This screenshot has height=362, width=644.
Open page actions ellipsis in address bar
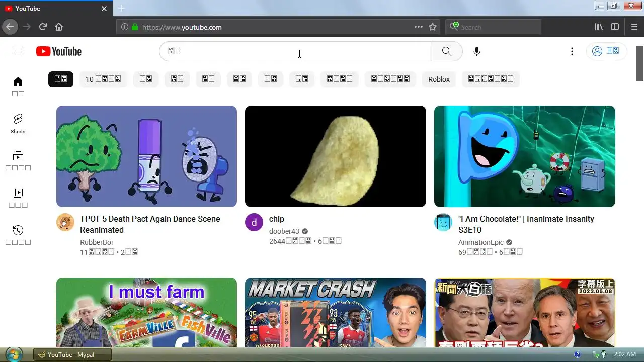[x=418, y=27]
